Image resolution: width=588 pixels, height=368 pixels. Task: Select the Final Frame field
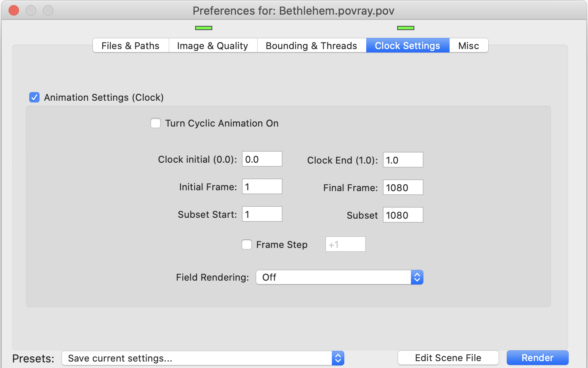click(403, 187)
